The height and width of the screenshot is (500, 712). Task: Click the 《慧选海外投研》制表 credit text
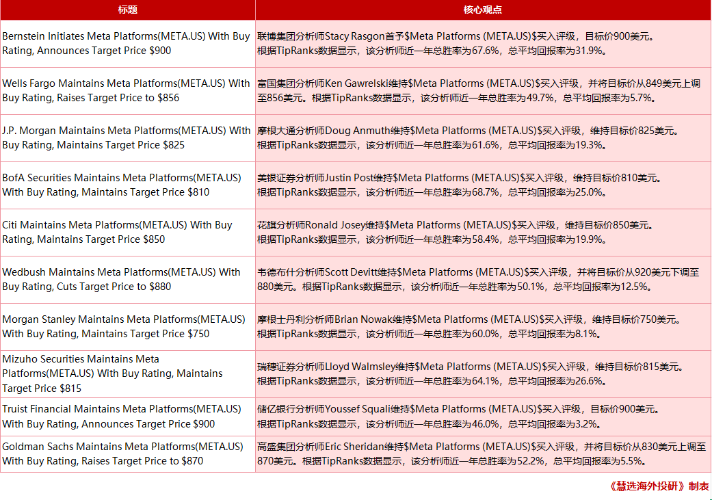pyautogui.click(x=659, y=486)
